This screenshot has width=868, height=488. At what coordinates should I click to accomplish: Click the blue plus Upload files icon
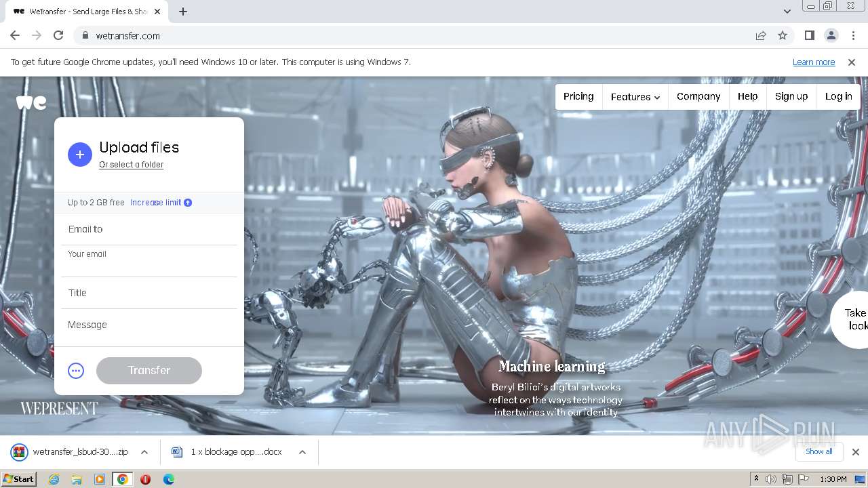pos(79,155)
